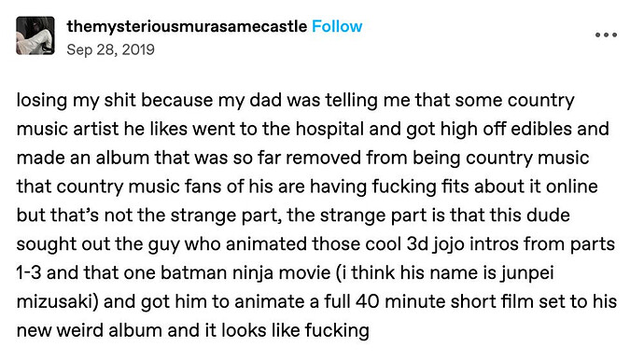Screen dimensions: 644x361
Task: Click the word "mizusaki)" in the post
Action: (58, 301)
